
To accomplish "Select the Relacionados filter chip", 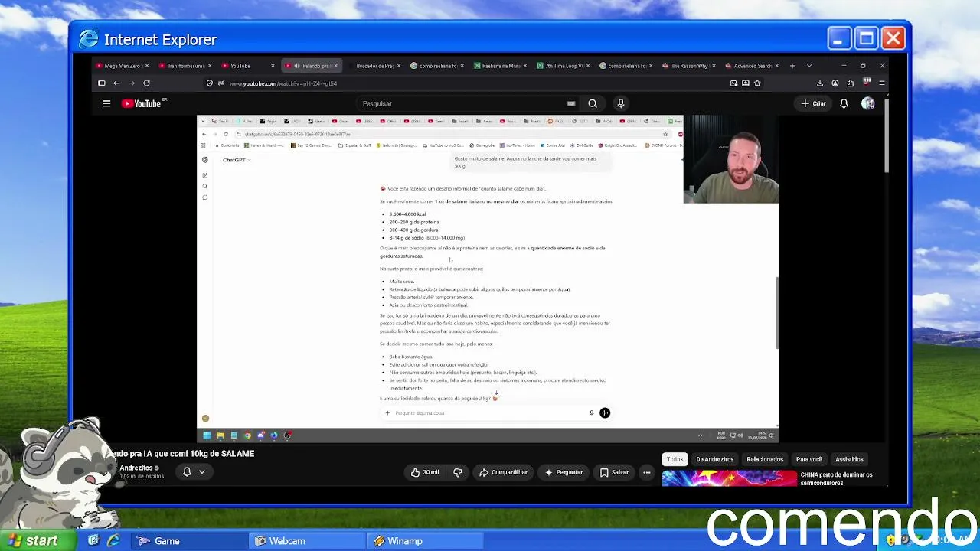I will [765, 459].
